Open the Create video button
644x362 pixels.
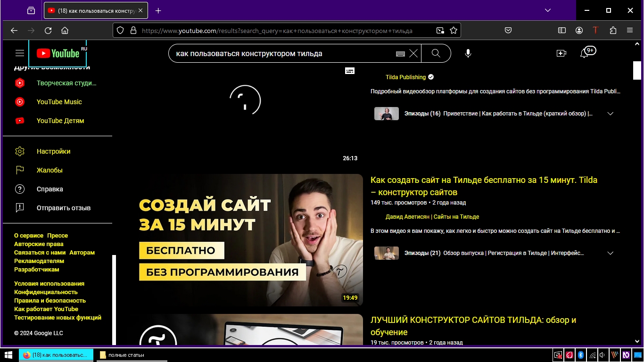[x=561, y=53]
